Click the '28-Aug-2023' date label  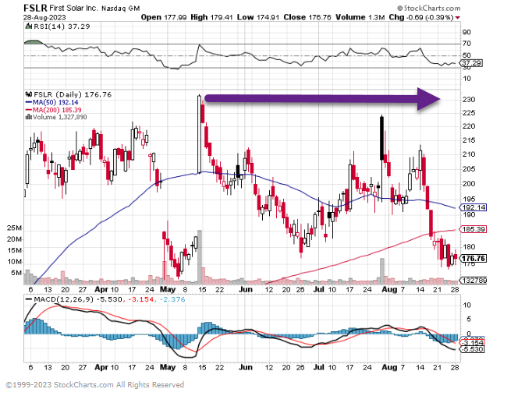point(44,17)
